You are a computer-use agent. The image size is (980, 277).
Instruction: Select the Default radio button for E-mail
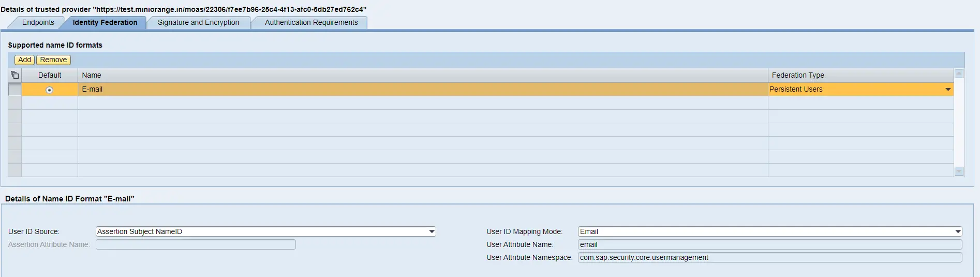click(x=49, y=90)
